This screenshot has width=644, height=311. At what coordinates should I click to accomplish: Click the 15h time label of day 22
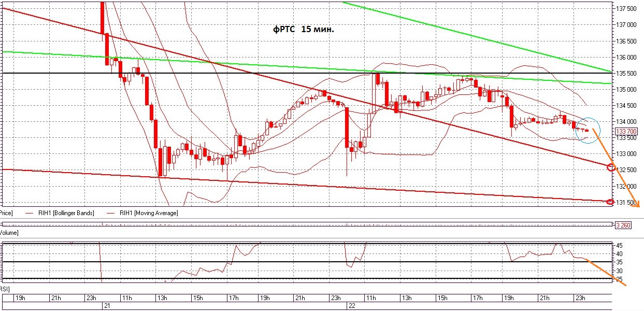(x=441, y=298)
